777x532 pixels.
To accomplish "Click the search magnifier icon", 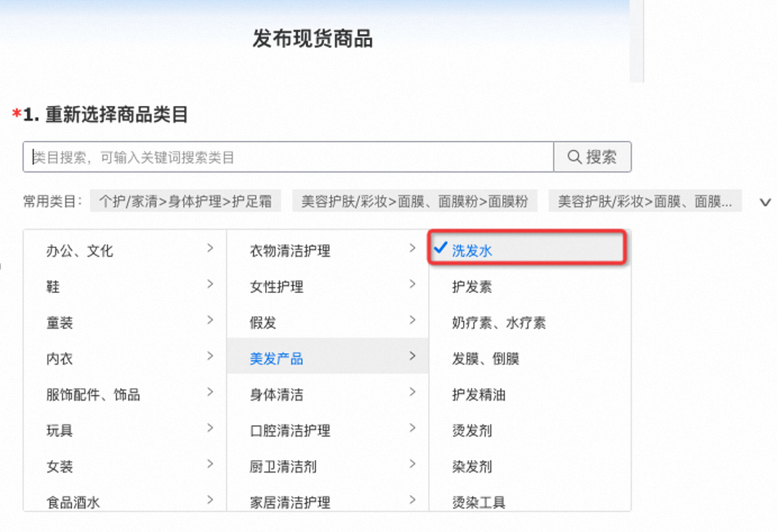I will 574,157.
